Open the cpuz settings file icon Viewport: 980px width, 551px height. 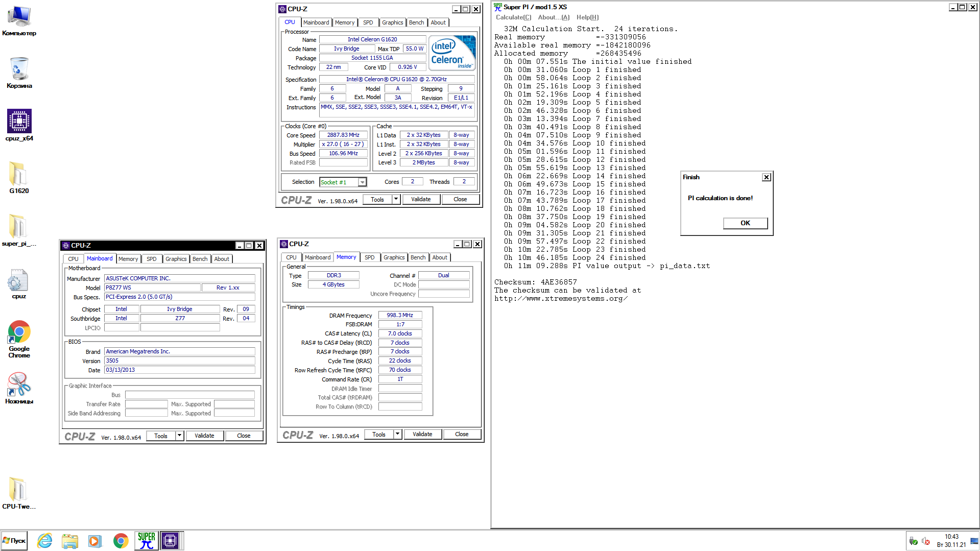pyautogui.click(x=19, y=284)
